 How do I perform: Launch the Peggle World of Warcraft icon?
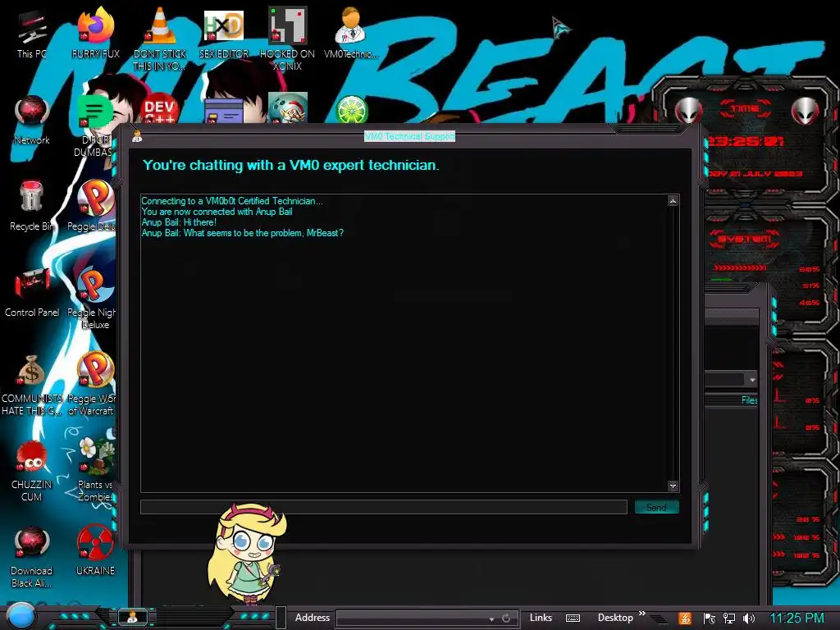click(94, 384)
